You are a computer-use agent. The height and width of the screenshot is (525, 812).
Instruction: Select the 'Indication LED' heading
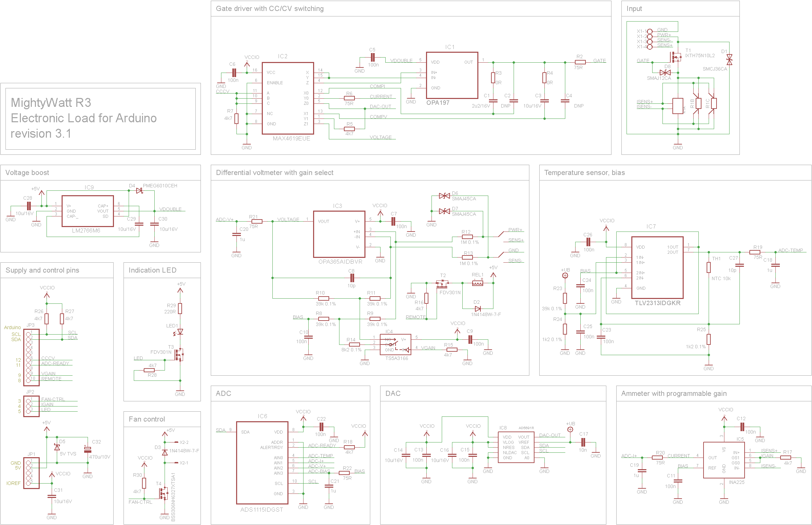[x=152, y=270]
